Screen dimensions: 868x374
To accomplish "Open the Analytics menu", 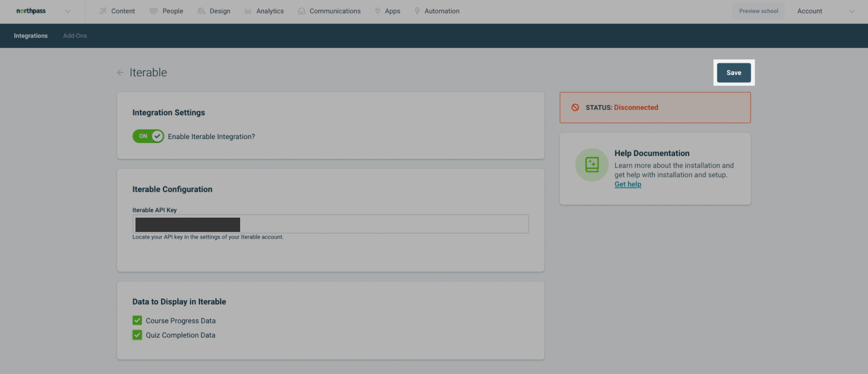I will pyautogui.click(x=264, y=11).
